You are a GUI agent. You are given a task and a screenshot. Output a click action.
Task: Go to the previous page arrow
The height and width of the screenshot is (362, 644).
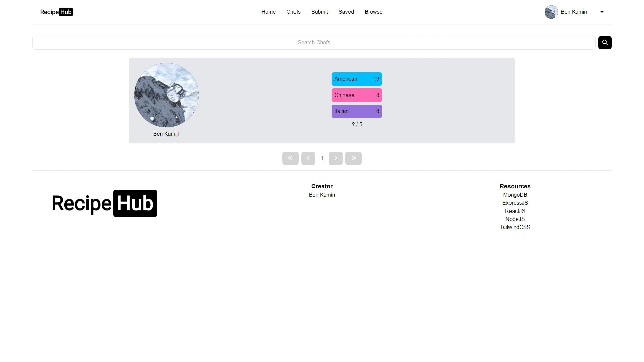[308, 158]
